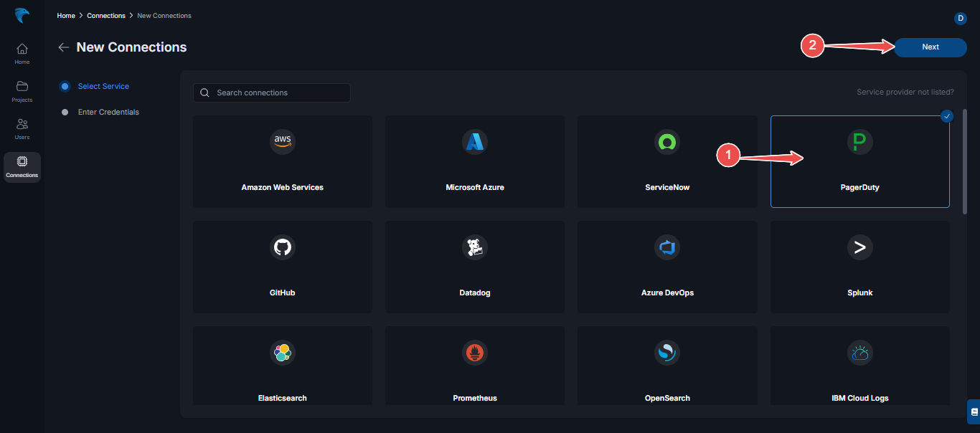Open the user avatar labeled D

960,18
